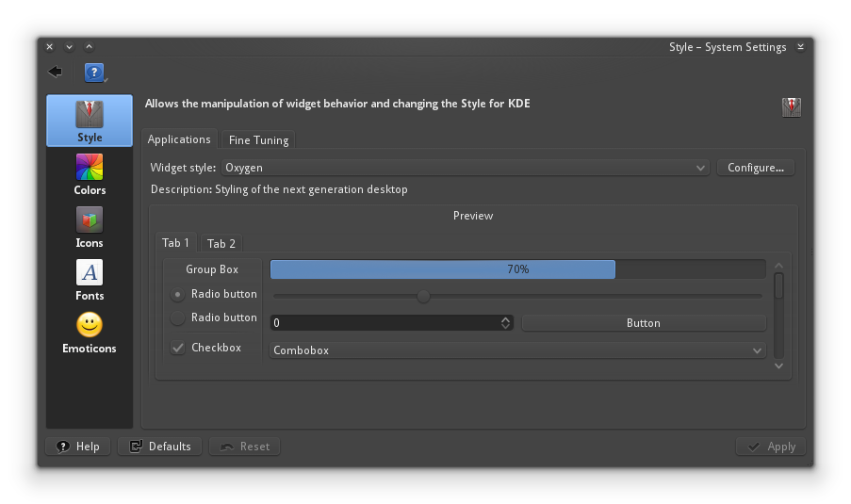The width and height of the screenshot is (851, 504).
Task: Click the preview slider handle
Action: click(x=423, y=296)
